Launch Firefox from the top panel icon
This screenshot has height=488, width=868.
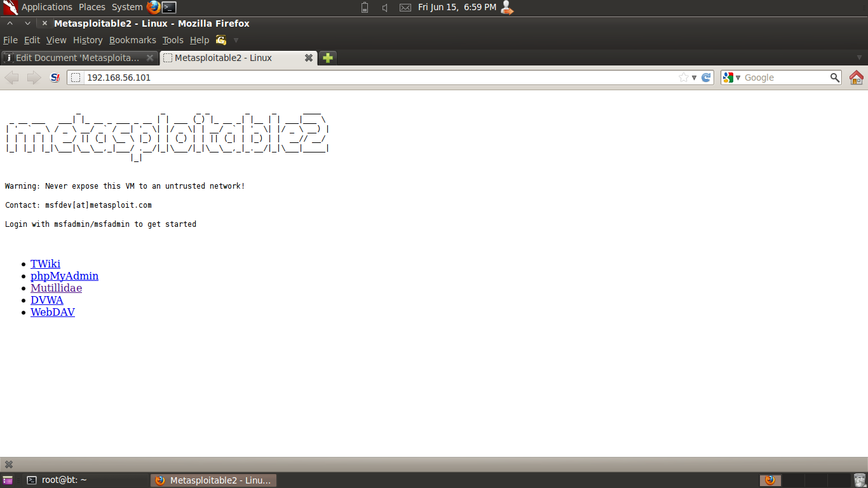tap(153, 7)
